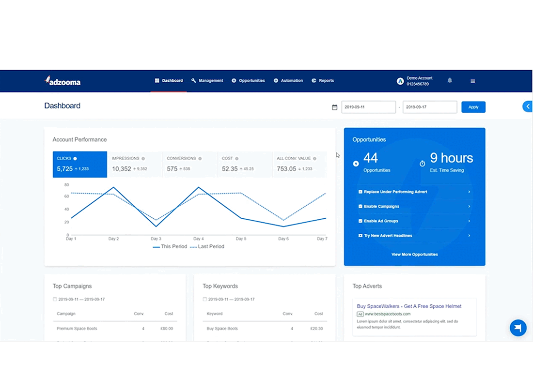Expand the Enable Campaigns opportunity chevron

click(469, 206)
